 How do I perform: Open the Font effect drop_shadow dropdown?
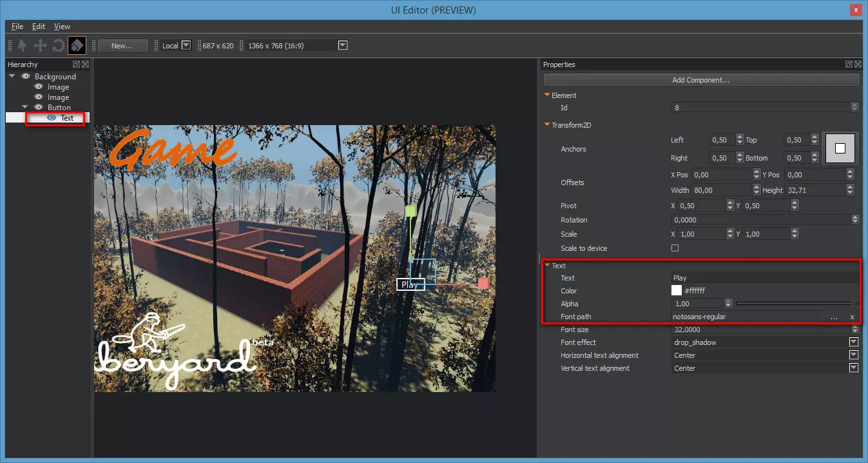tap(854, 342)
